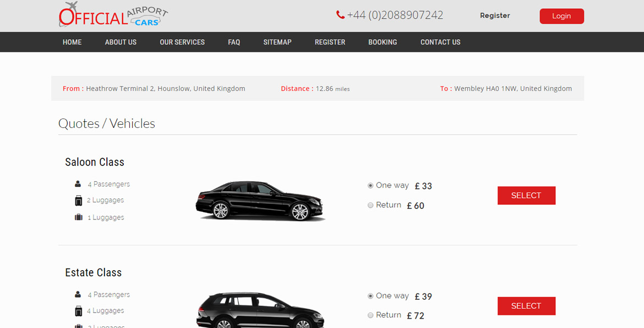Click the Register link in header
Screen dimensions: 644x328
pos(495,16)
